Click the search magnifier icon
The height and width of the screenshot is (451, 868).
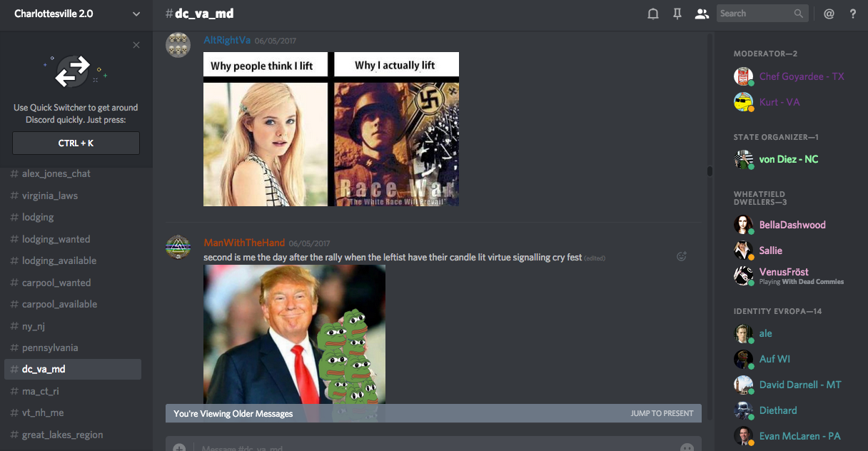(799, 14)
